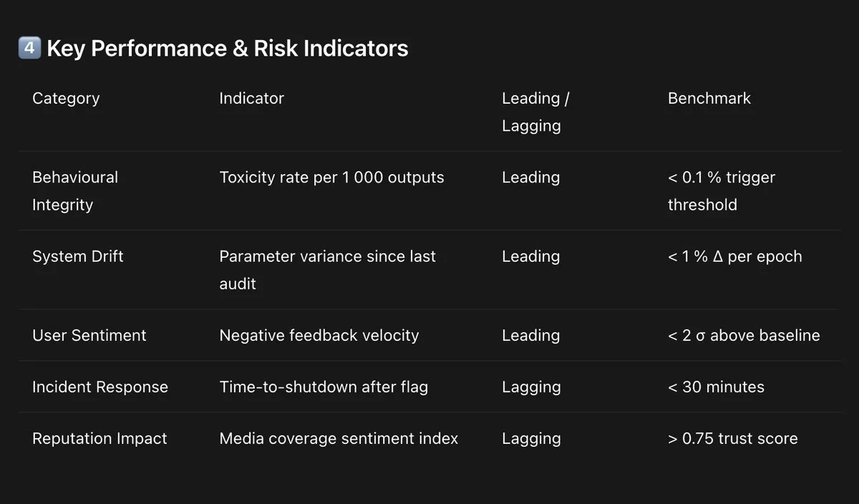This screenshot has width=859, height=504.
Task: Click Time-to-shutdown after flag indicator
Action: [x=324, y=387]
